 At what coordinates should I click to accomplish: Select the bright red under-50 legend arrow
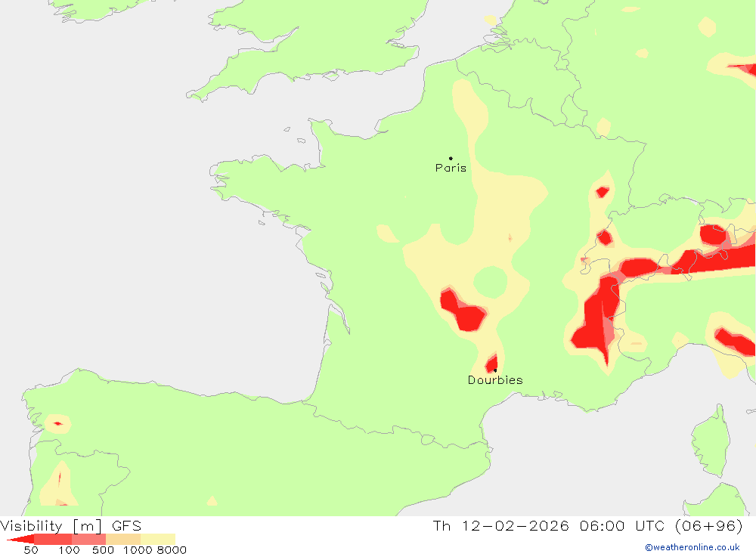pyautogui.click(x=20, y=539)
